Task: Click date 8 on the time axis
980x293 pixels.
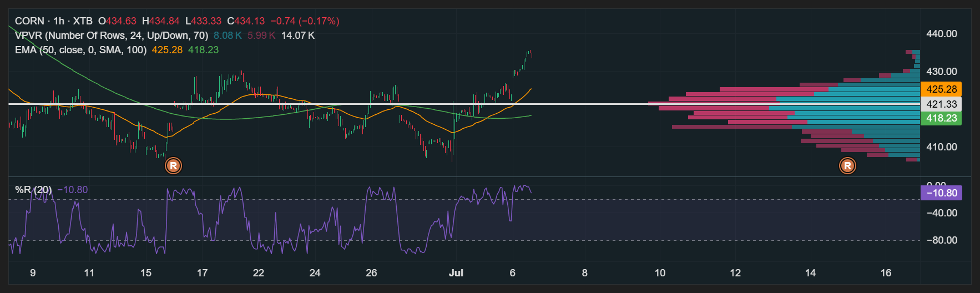Action: [584, 273]
